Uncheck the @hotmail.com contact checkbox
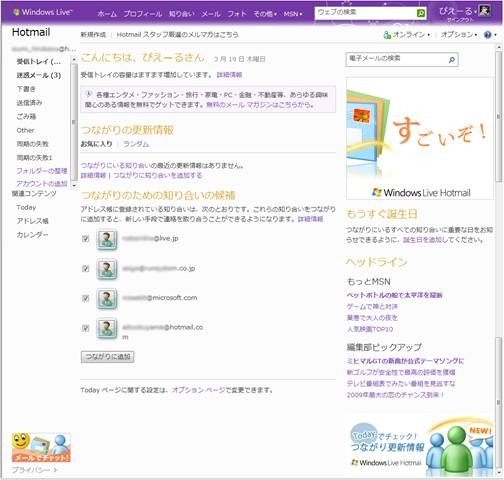The width and height of the screenshot is (504, 480). click(86, 328)
